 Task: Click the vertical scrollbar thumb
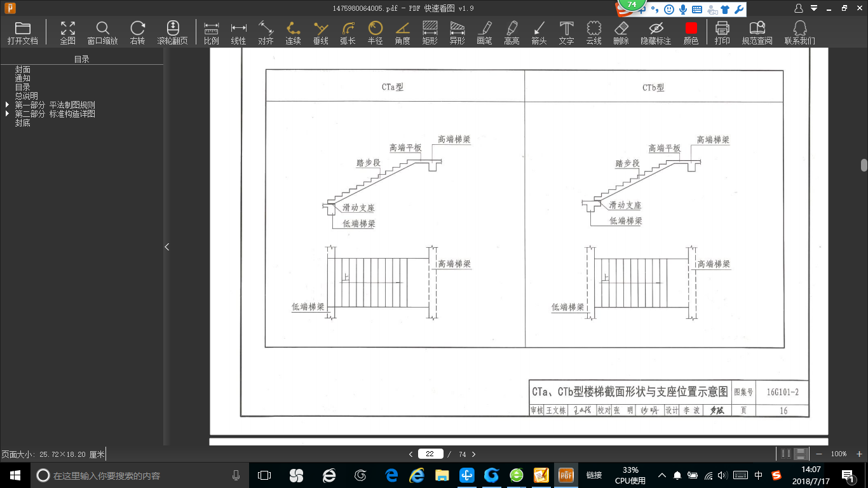(864, 165)
